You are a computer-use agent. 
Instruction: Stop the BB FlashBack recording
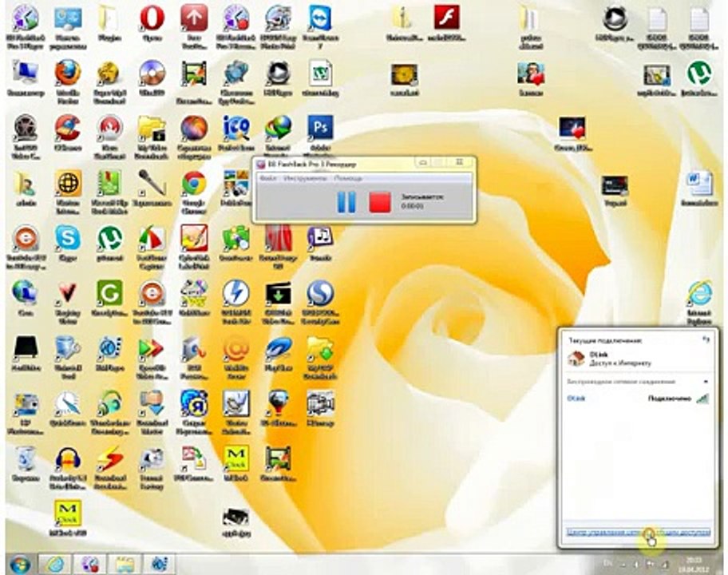tap(380, 203)
